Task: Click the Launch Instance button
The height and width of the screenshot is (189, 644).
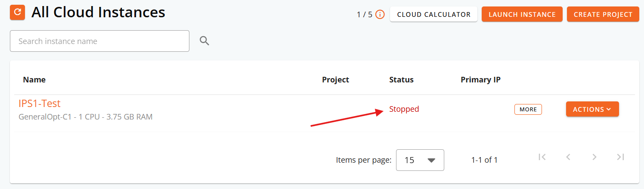Action: click(522, 14)
